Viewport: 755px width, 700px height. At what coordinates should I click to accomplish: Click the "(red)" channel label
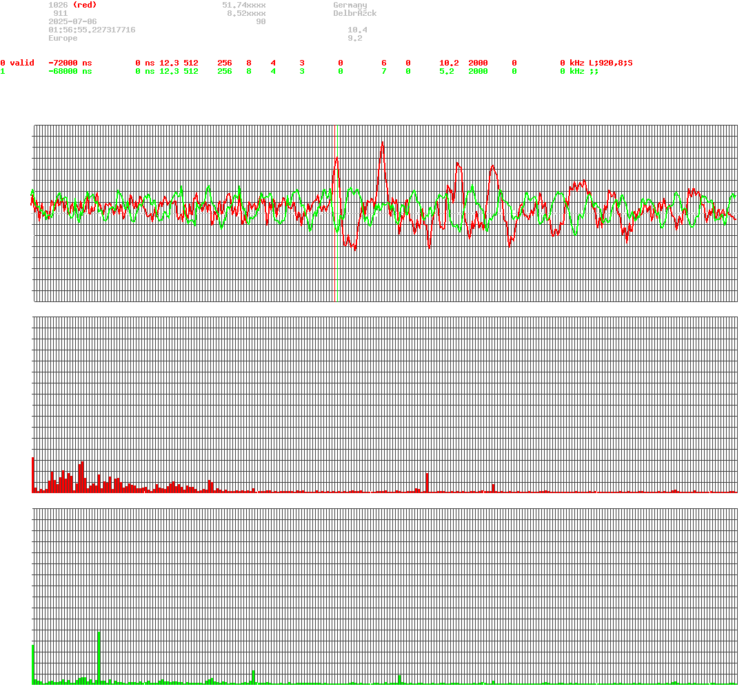click(x=85, y=5)
